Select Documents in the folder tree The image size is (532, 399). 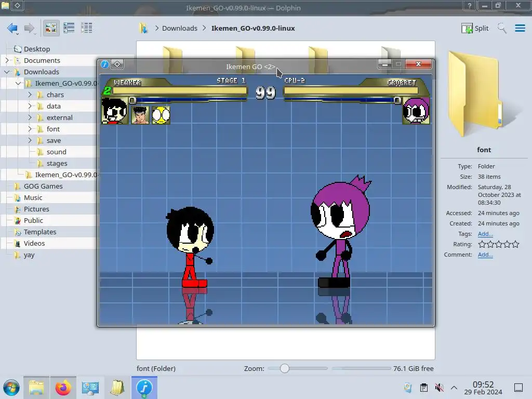point(42,60)
